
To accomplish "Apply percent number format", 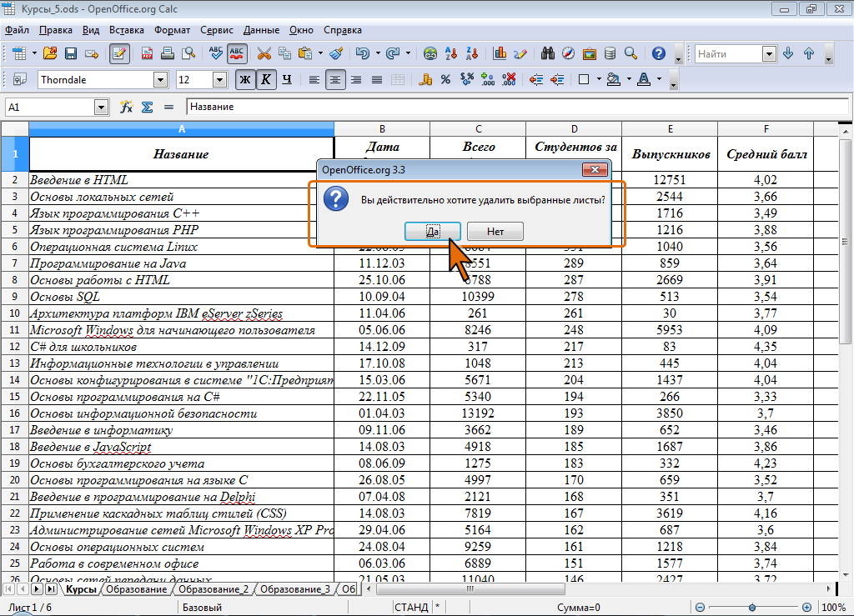I will coord(445,80).
